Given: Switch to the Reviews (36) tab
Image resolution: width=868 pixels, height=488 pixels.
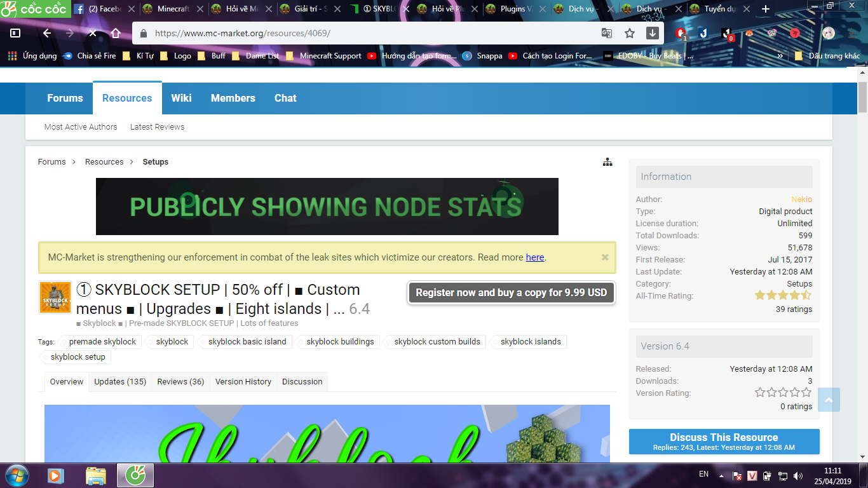Looking at the screenshot, I should click(x=180, y=382).
